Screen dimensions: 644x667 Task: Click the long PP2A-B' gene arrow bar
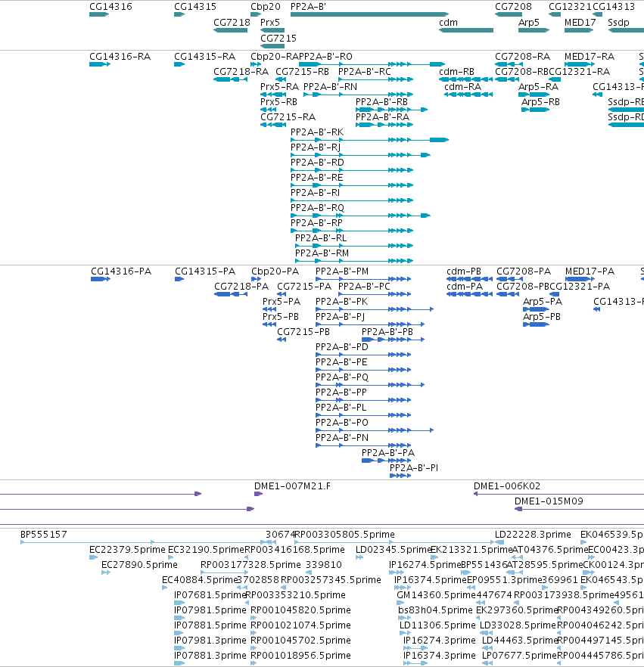click(369, 14)
